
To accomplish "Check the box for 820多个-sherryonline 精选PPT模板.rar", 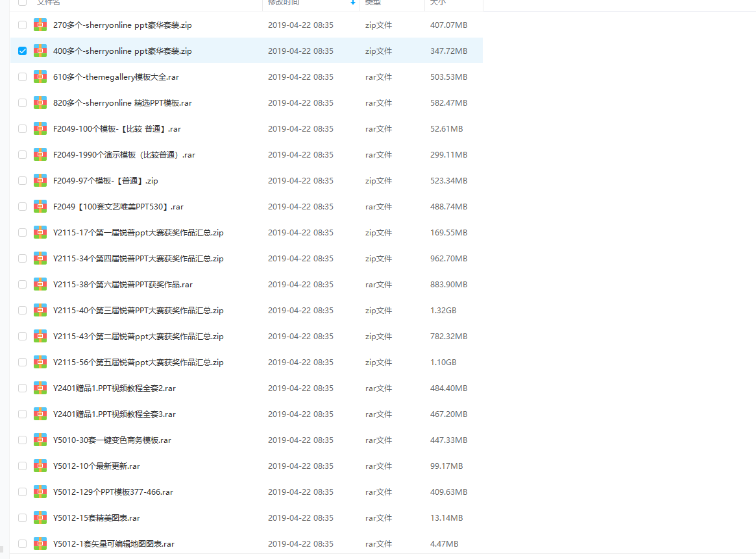I will coord(22,102).
